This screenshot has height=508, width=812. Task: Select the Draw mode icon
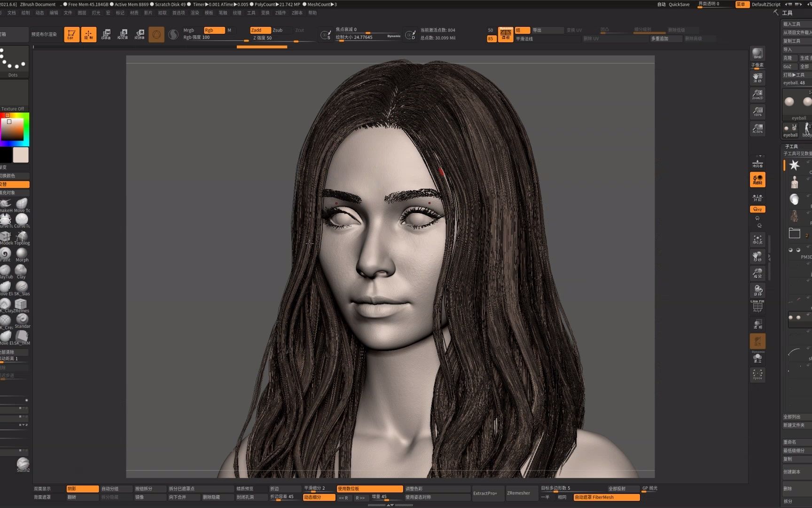88,34
